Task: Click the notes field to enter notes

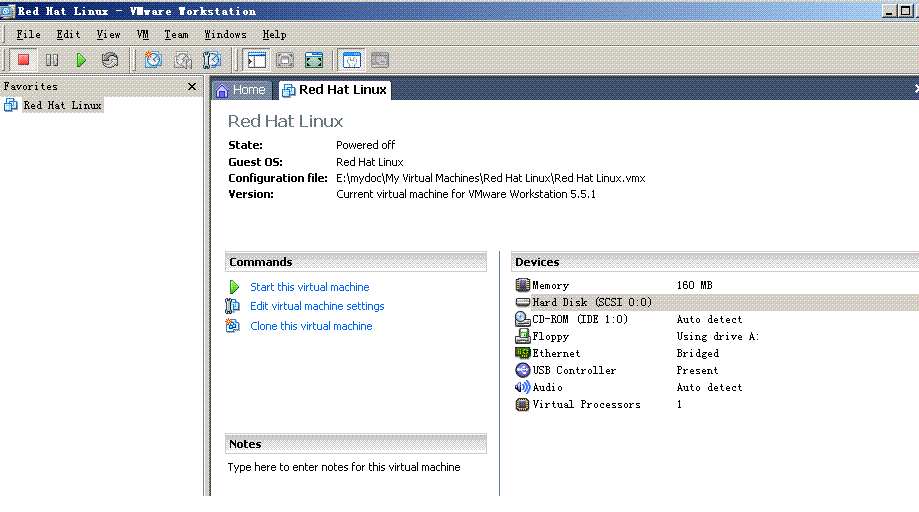Action: (344, 467)
